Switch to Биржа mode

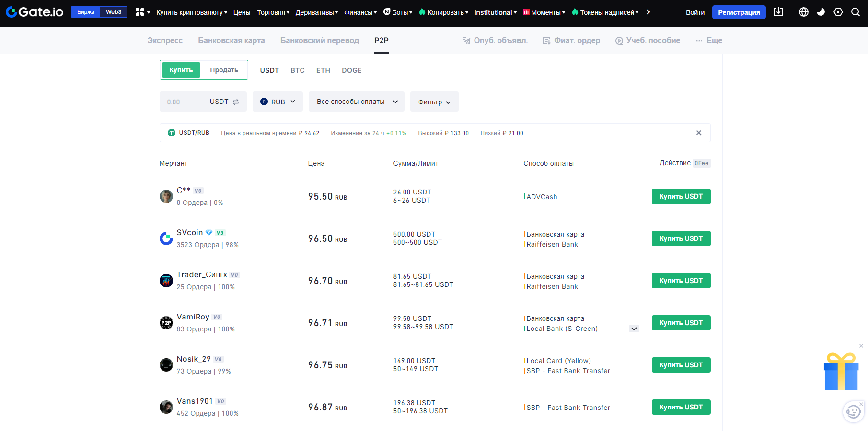tap(86, 12)
